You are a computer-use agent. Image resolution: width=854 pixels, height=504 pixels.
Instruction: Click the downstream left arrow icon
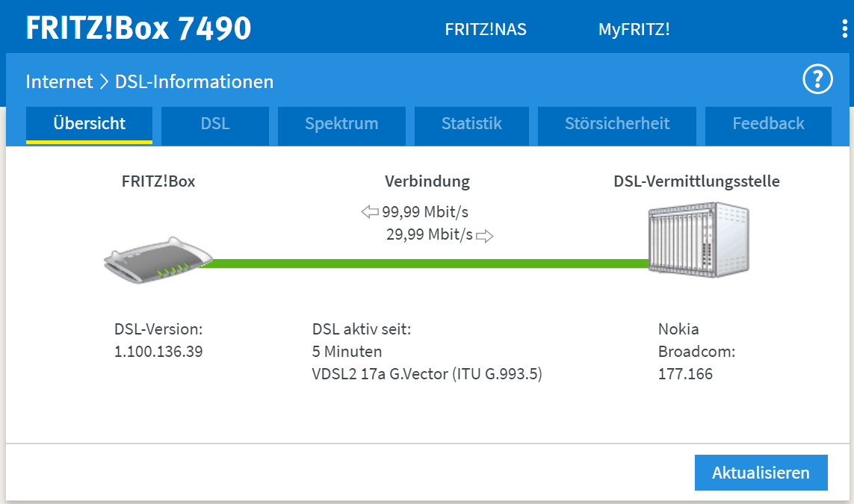[370, 212]
